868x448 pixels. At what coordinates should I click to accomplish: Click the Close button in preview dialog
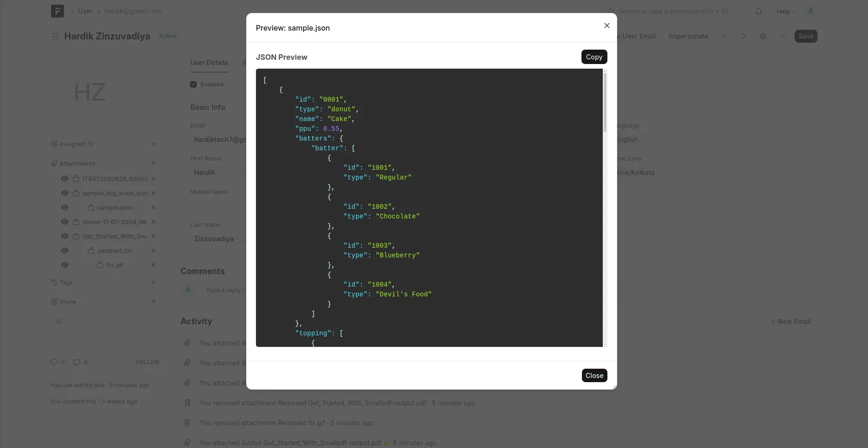(x=594, y=376)
